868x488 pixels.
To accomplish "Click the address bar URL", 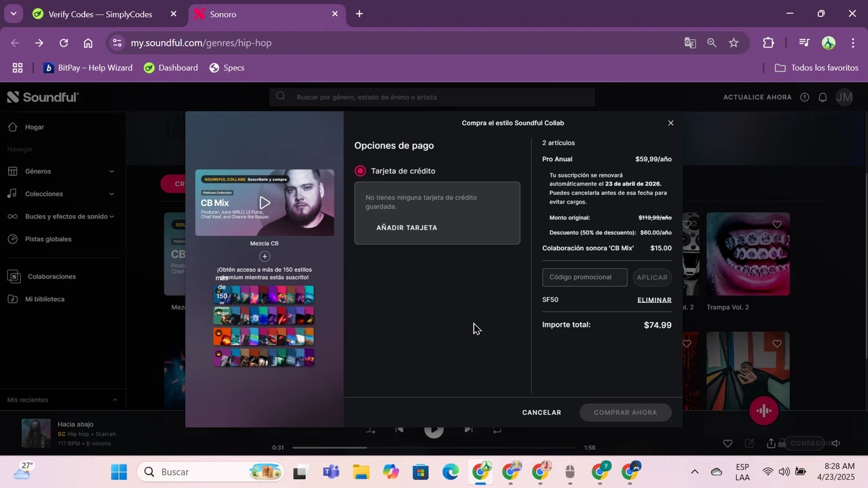I will tap(201, 43).
